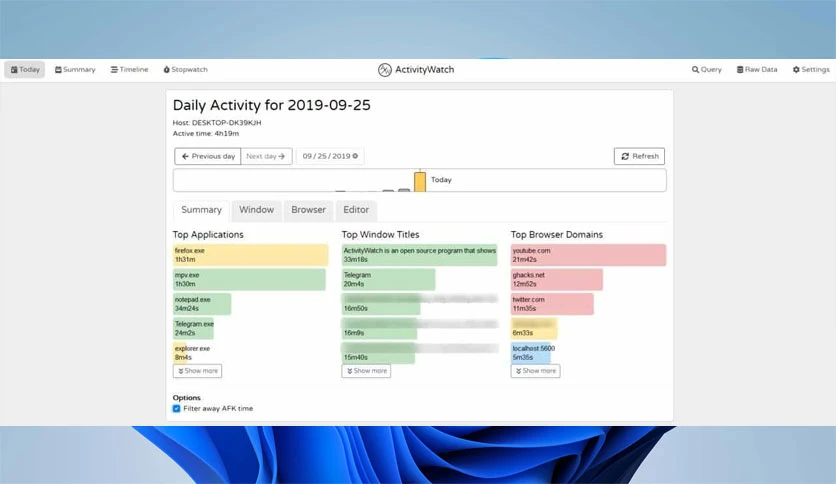The width and height of the screenshot is (836, 484).
Task: Select the Summary tab below the chart
Action: [x=202, y=210]
